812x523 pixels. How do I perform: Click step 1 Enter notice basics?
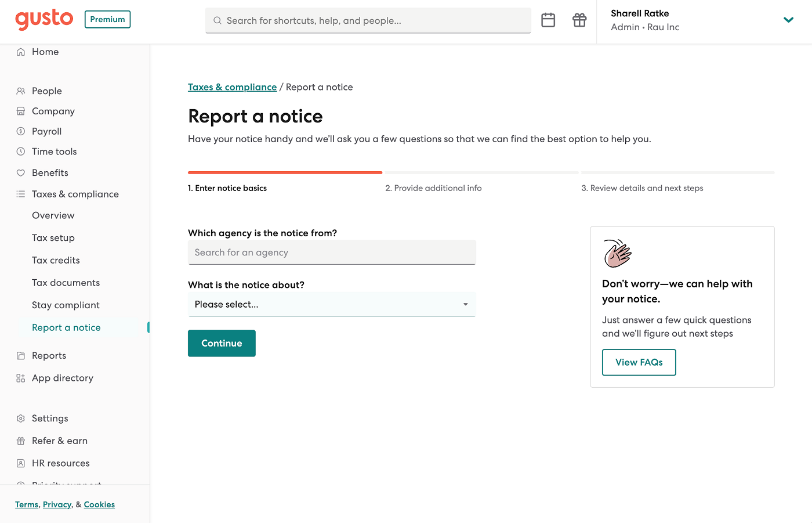pyautogui.click(x=227, y=188)
